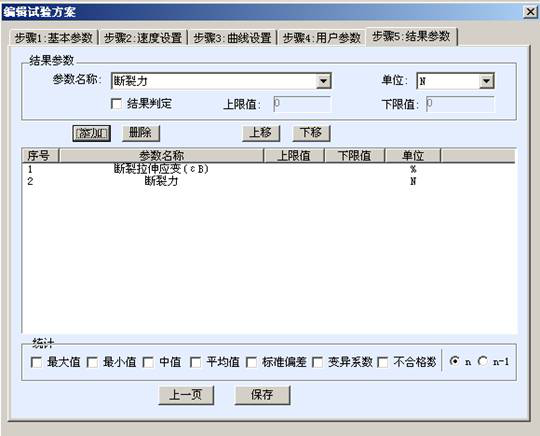Image resolution: width=540 pixels, height=436 pixels.
Task: Click the % unit cell in row 1
Action: 413,169
